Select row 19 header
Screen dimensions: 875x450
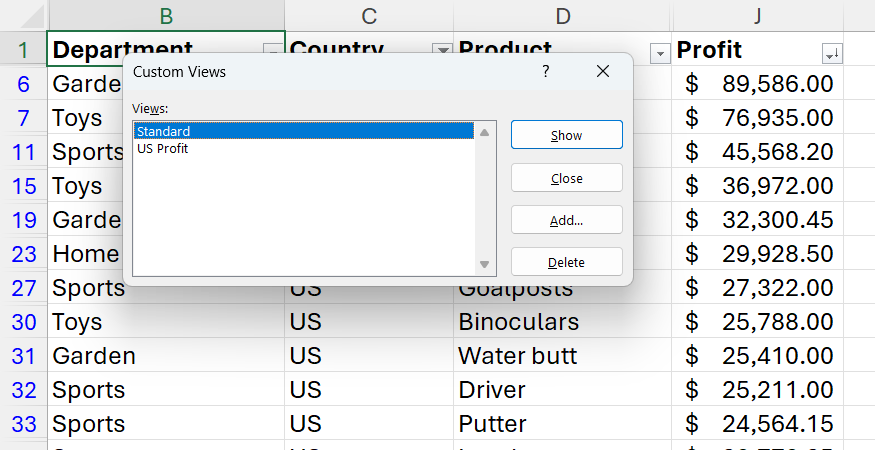pos(23,220)
